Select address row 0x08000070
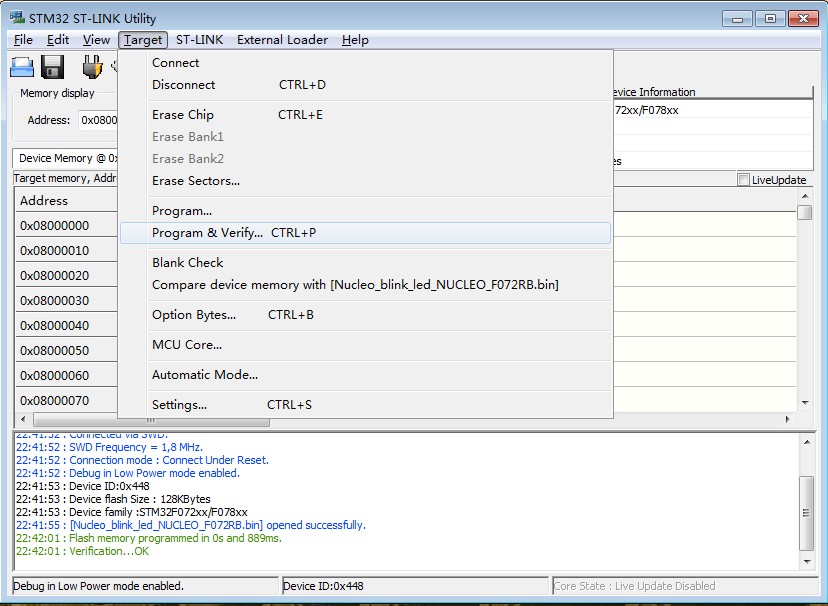The width and height of the screenshot is (828, 606). [x=65, y=400]
